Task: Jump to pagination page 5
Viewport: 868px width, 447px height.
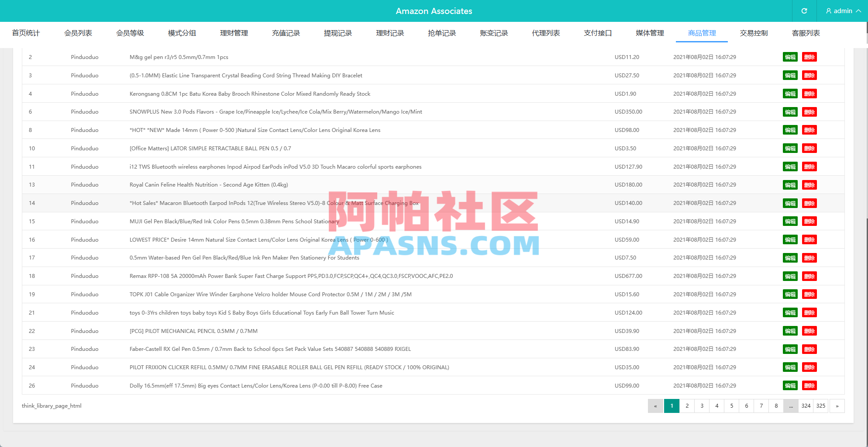Action: point(731,406)
